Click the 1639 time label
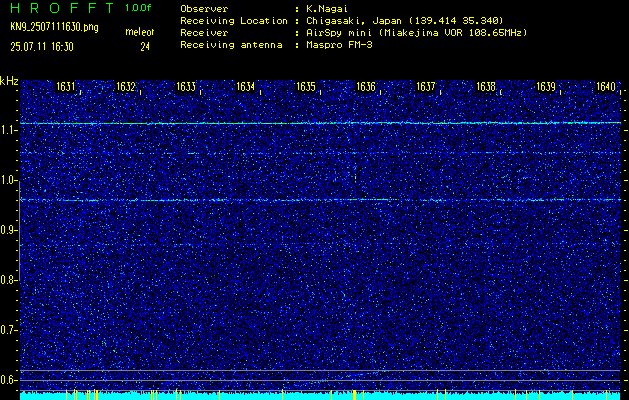The height and width of the screenshot is (400, 629). [546, 87]
